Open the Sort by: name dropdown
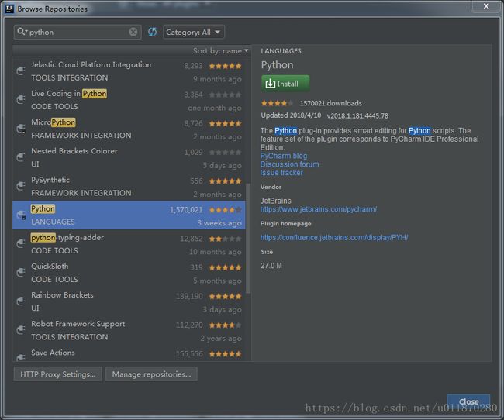This screenshot has height=420, width=504. 220,51
